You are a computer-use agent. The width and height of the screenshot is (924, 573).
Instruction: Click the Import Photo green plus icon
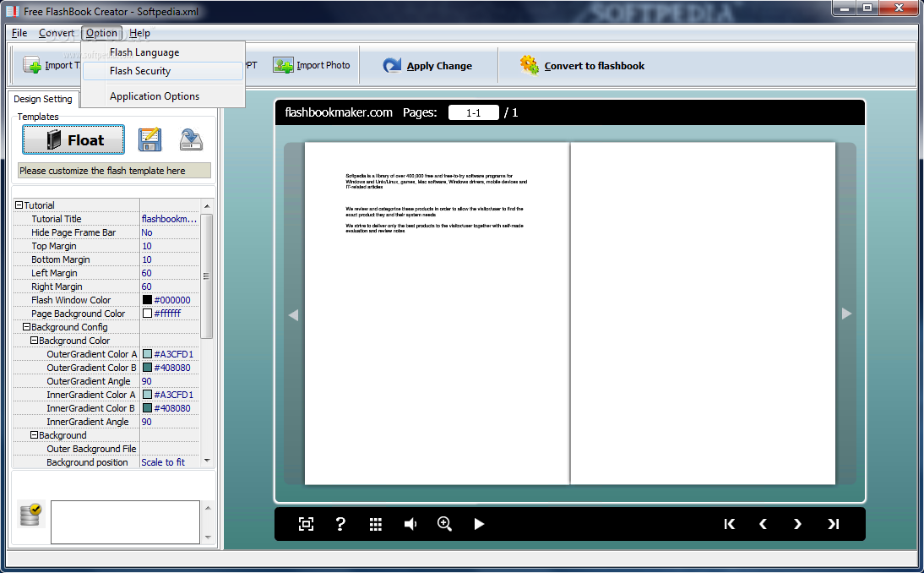tap(283, 65)
